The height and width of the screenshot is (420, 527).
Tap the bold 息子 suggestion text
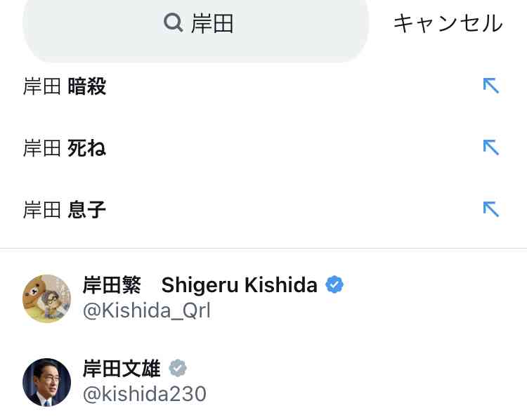pos(86,210)
